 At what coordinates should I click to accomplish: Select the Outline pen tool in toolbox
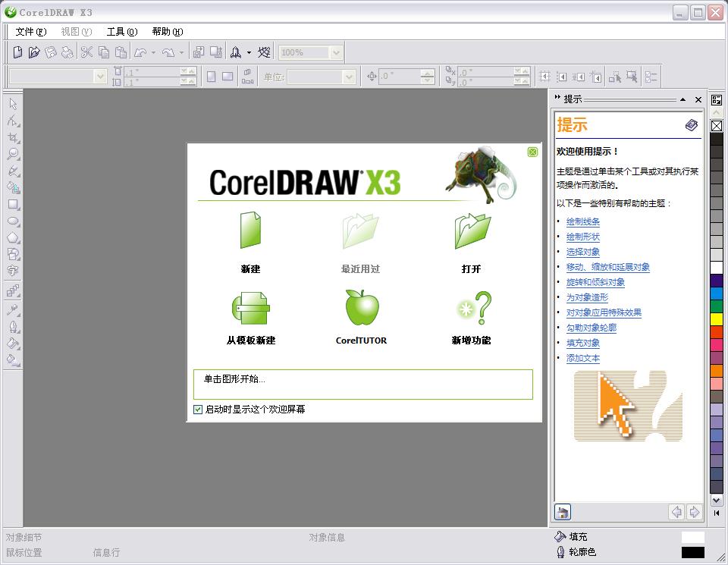tap(13, 326)
